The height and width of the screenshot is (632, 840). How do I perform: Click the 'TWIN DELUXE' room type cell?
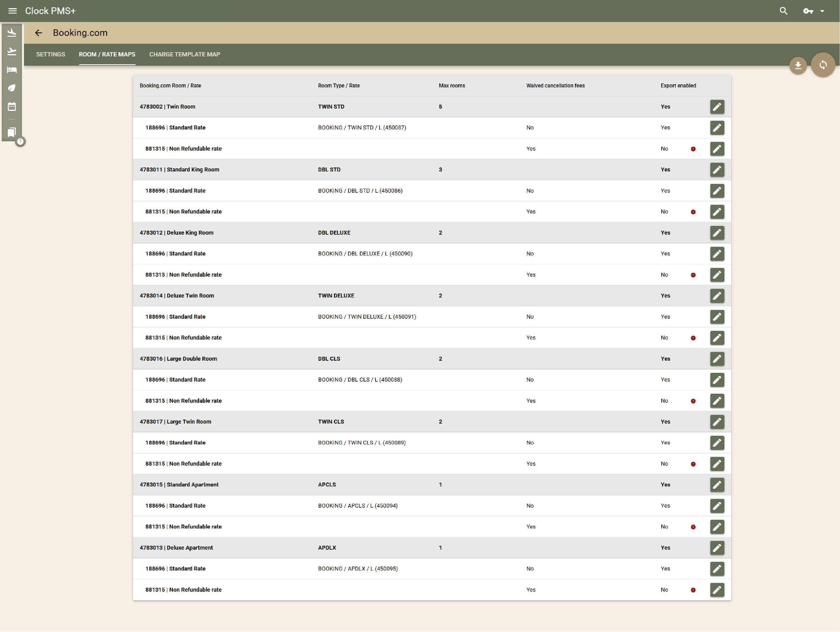(336, 296)
